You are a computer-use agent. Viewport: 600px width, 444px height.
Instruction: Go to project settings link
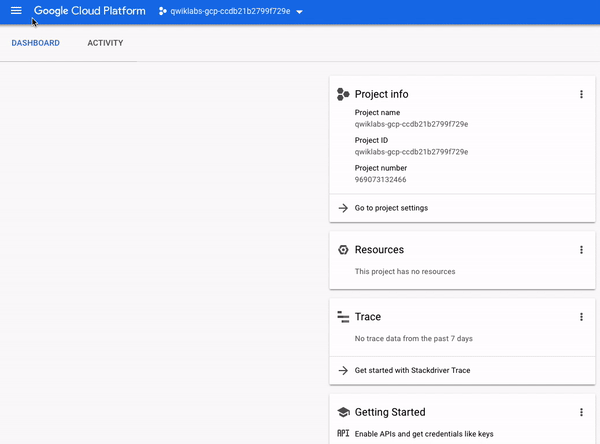coord(391,208)
